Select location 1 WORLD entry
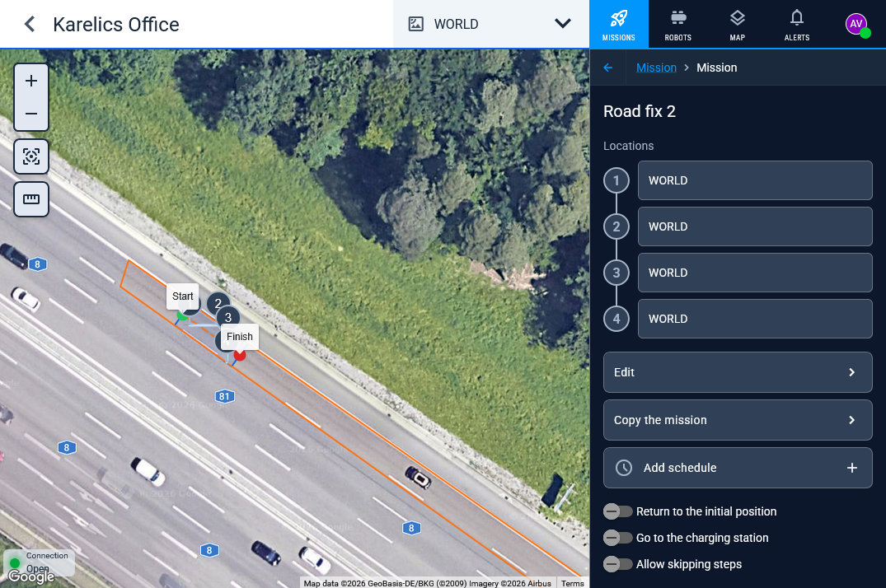 pos(755,180)
